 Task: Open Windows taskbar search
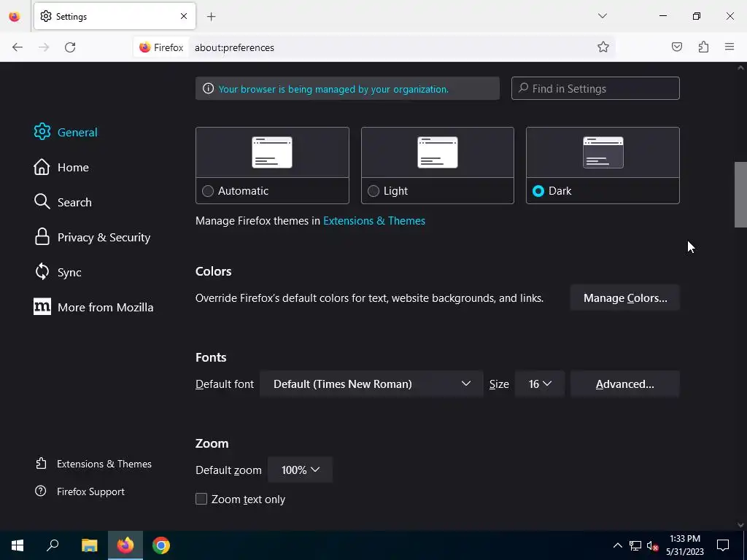click(x=53, y=545)
